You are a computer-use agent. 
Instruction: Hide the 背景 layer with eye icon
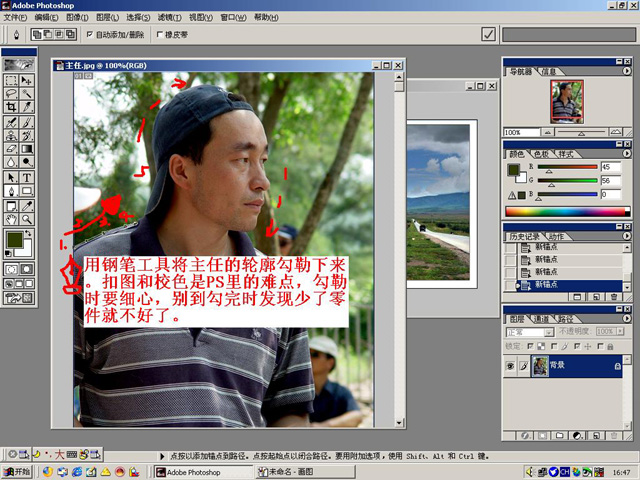[x=510, y=366]
